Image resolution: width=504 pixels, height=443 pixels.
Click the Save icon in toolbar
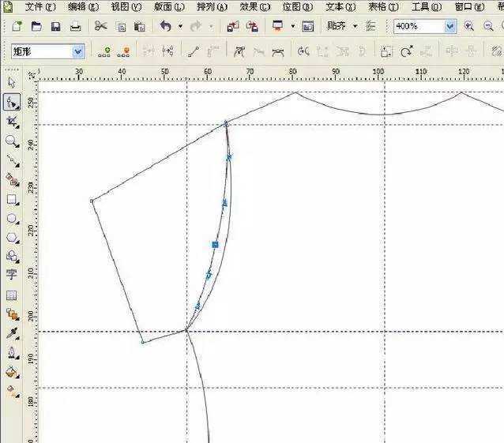pos(55,26)
